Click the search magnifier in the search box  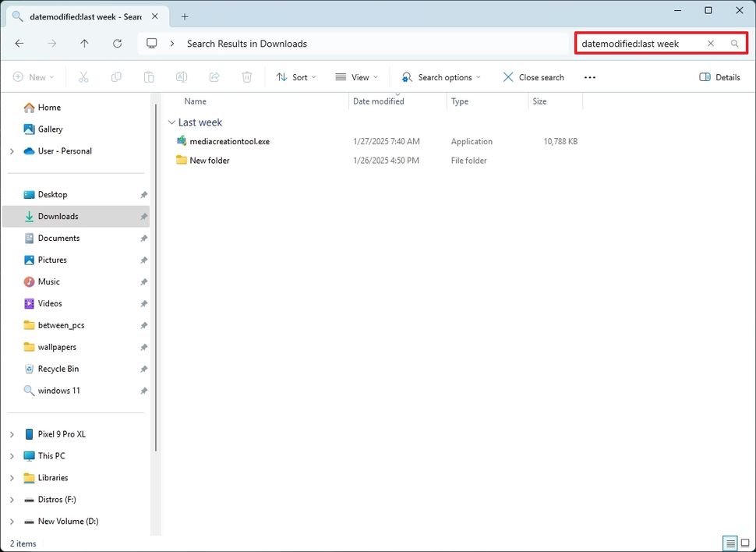pyautogui.click(x=733, y=44)
